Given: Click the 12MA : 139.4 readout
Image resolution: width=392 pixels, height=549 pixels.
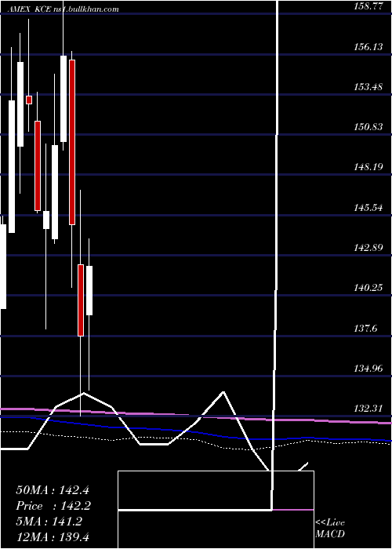Looking at the screenshot, I should pos(53,537).
